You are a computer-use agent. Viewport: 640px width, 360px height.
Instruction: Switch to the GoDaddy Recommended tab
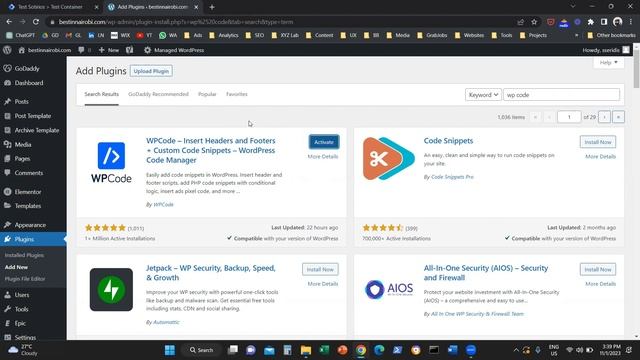coord(158,94)
